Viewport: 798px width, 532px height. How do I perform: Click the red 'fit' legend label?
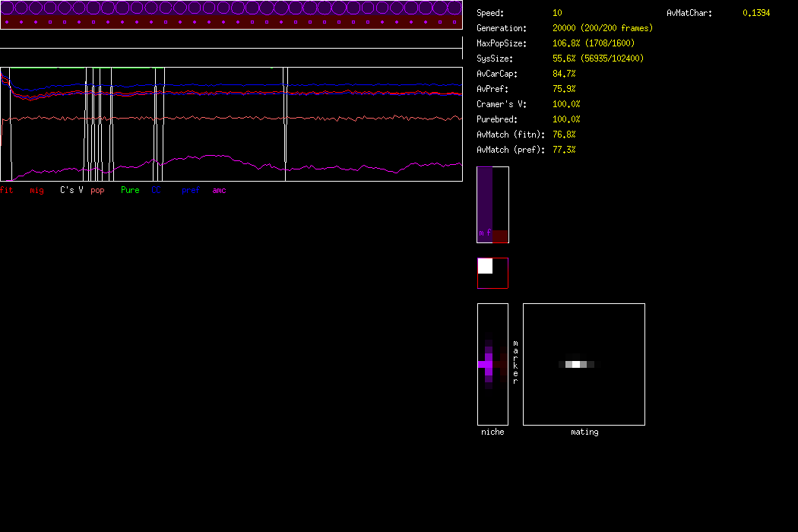tap(7, 190)
